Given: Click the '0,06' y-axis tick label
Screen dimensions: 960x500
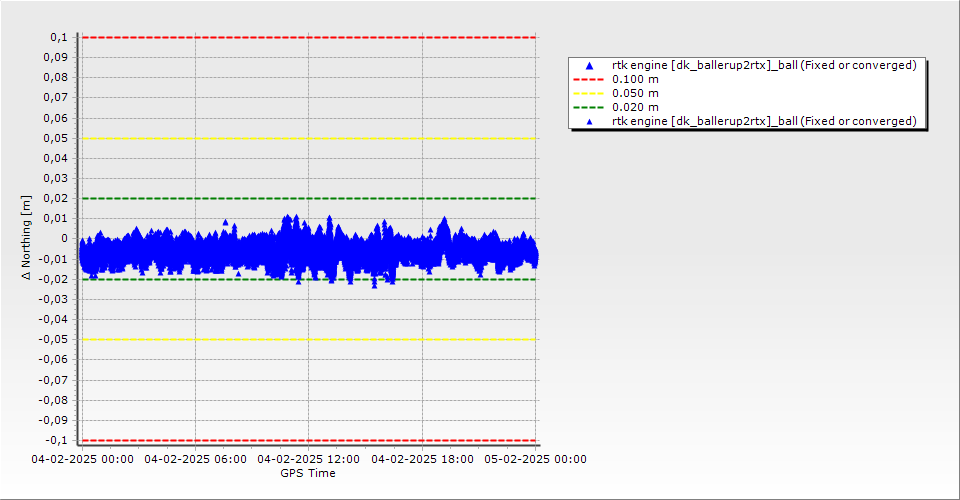Looking at the screenshot, I should 56,118.
